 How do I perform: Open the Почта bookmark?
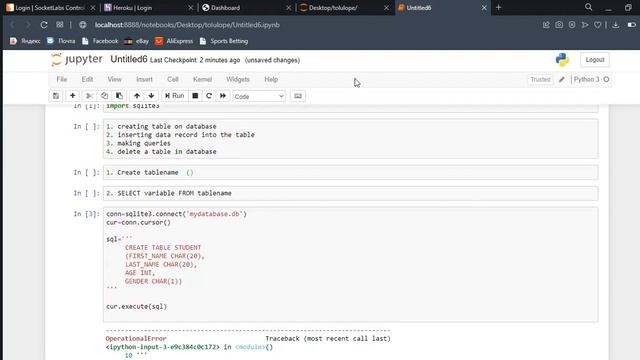(61, 41)
